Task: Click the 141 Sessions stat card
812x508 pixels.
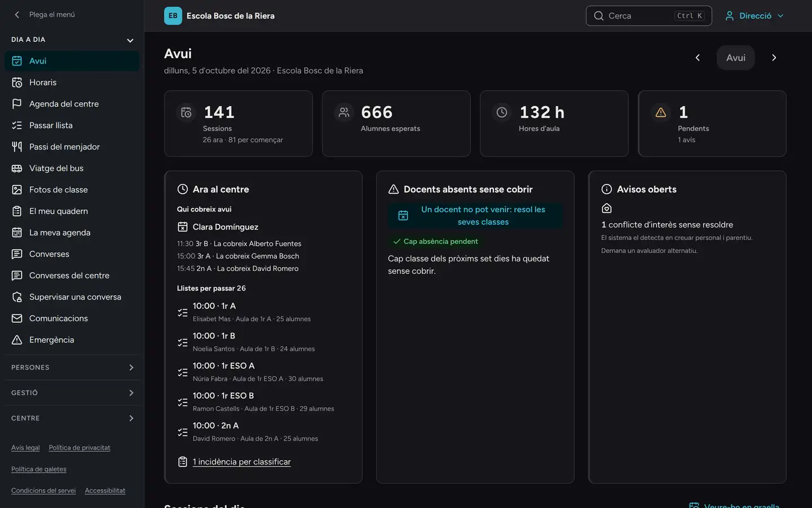Action: pyautogui.click(x=239, y=124)
